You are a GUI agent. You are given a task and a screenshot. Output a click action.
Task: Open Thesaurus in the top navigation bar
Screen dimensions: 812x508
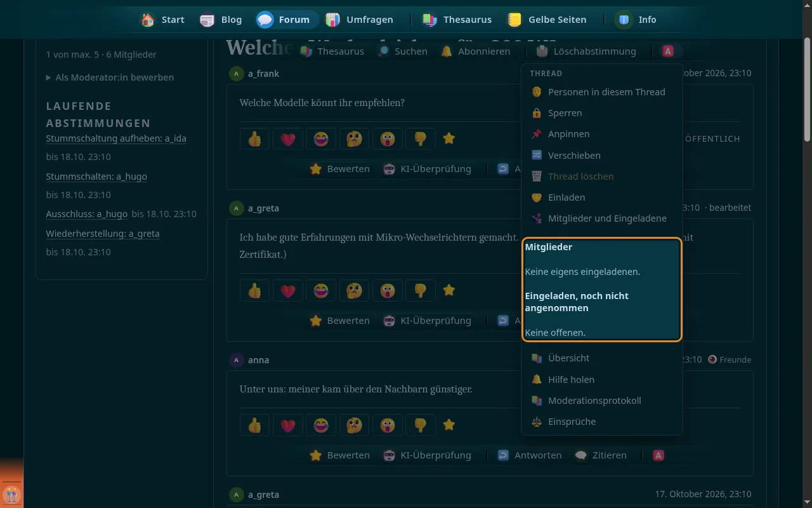click(457, 20)
